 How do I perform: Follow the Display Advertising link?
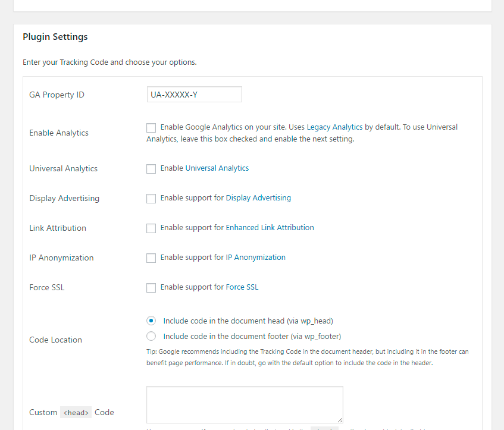tap(258, 198)
